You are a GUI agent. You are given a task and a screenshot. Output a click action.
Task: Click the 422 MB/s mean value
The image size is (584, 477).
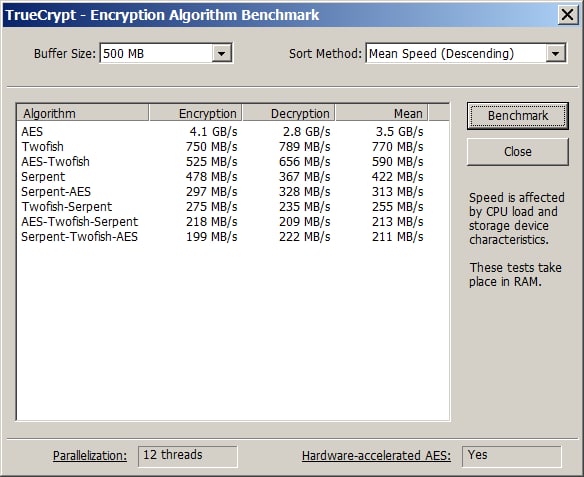pos(397,177)
